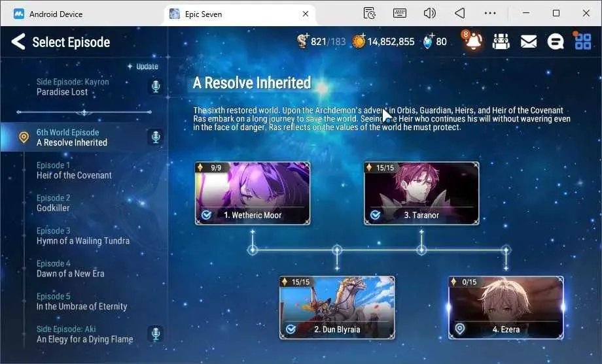Click the completed checkmark on Wetheric Moor
602x364 pixels.
[x=206, y=215]
